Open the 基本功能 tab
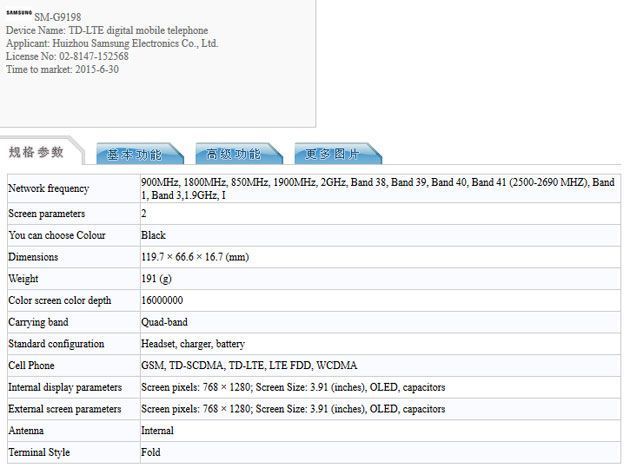The image size is (630, 468). (x=135, y=154)
